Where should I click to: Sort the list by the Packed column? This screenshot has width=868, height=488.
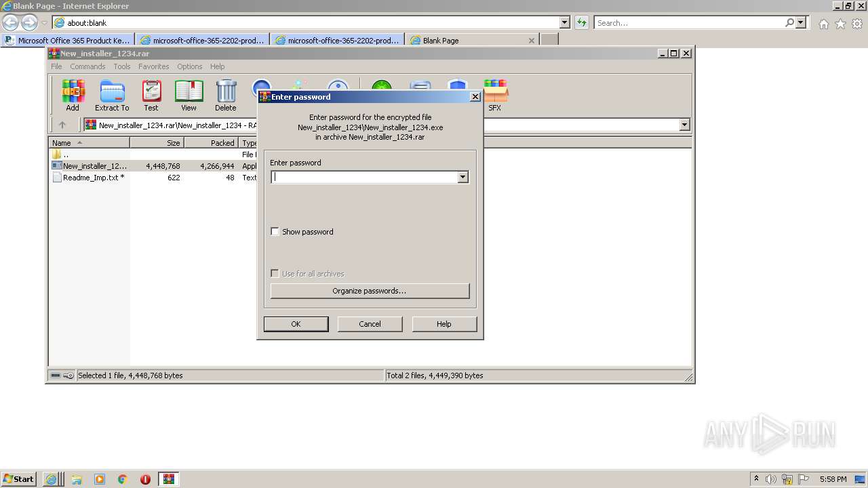[x=211, y=143]
